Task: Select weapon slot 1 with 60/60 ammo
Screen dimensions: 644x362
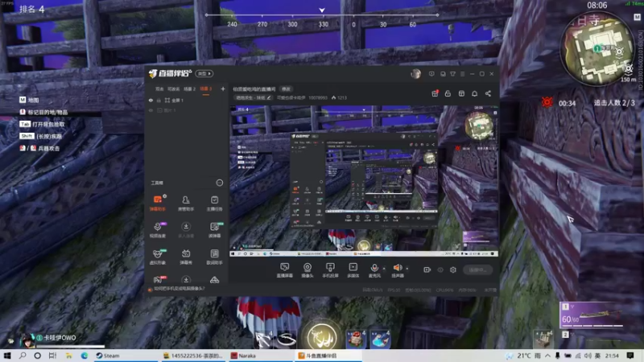Action: tap(592, 315)
